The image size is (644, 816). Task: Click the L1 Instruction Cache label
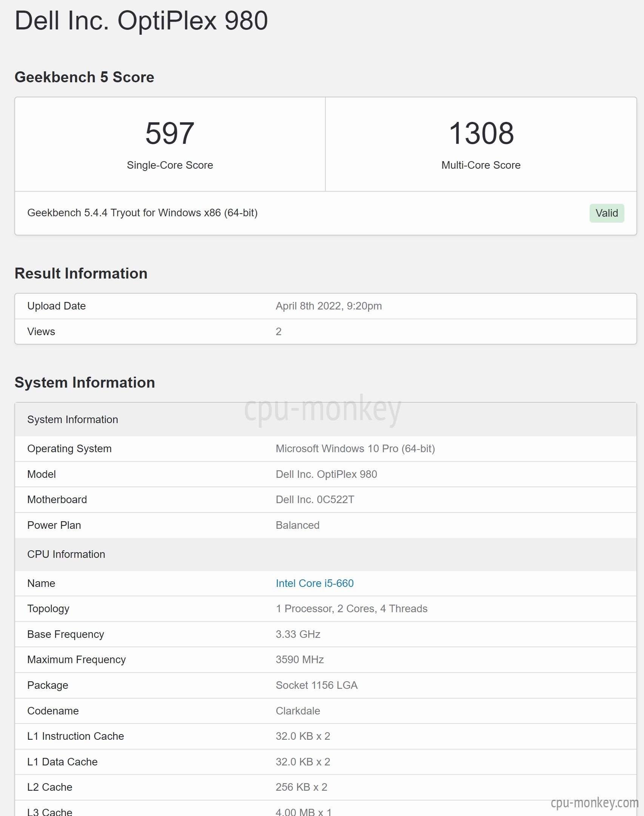click(75, 736)
